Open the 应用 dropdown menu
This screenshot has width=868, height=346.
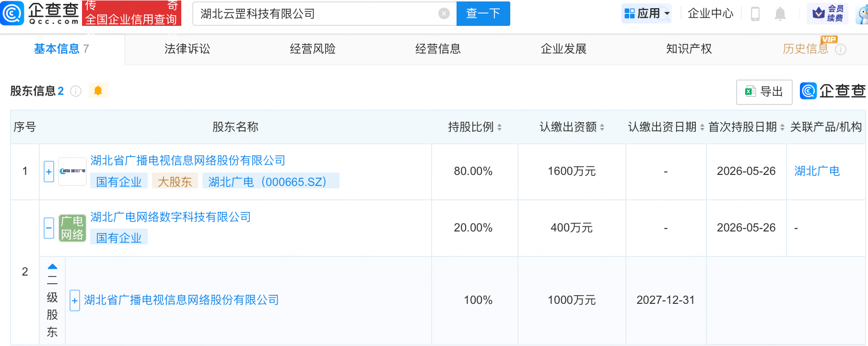pos(646,13)
